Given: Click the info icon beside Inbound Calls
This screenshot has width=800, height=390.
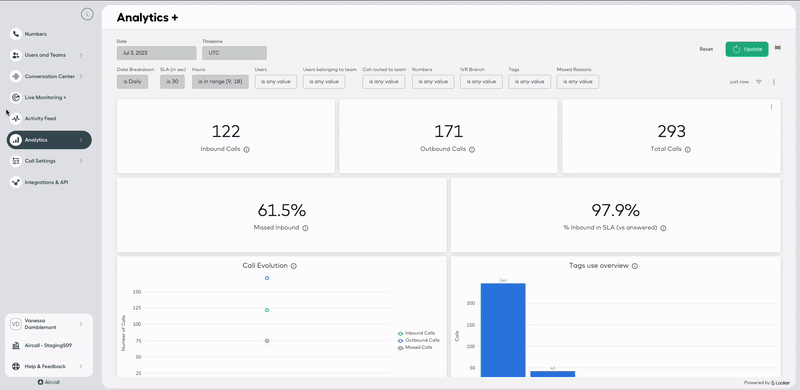Looking at the screenshot, I should pos(246,150).
